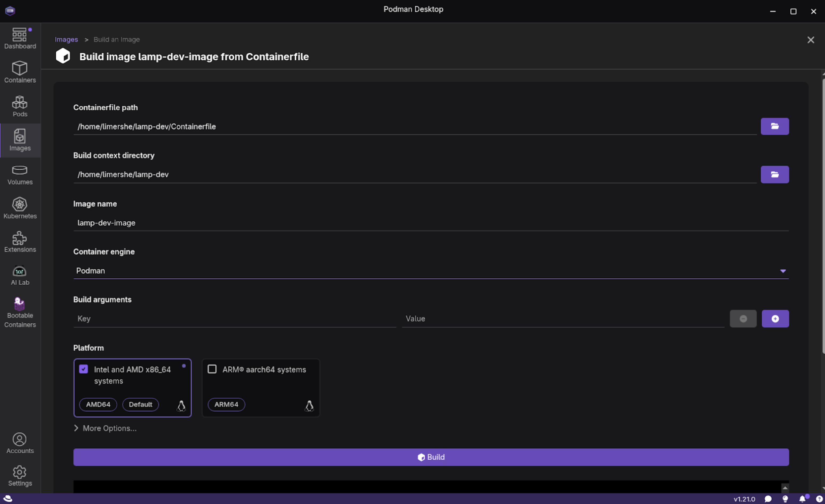Image resolution: width=825 pixels, height=504 pixels.
Task: Open the Containers sidebar section
Action: (20, 72)
